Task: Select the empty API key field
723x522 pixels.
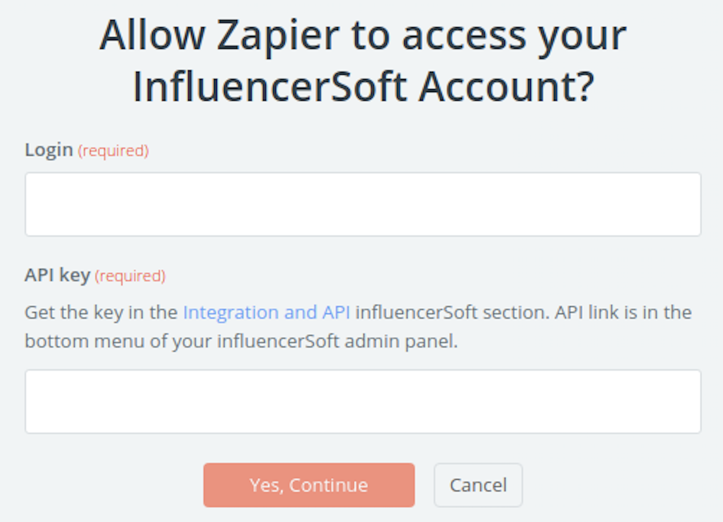Action: [x=362, y=401]
